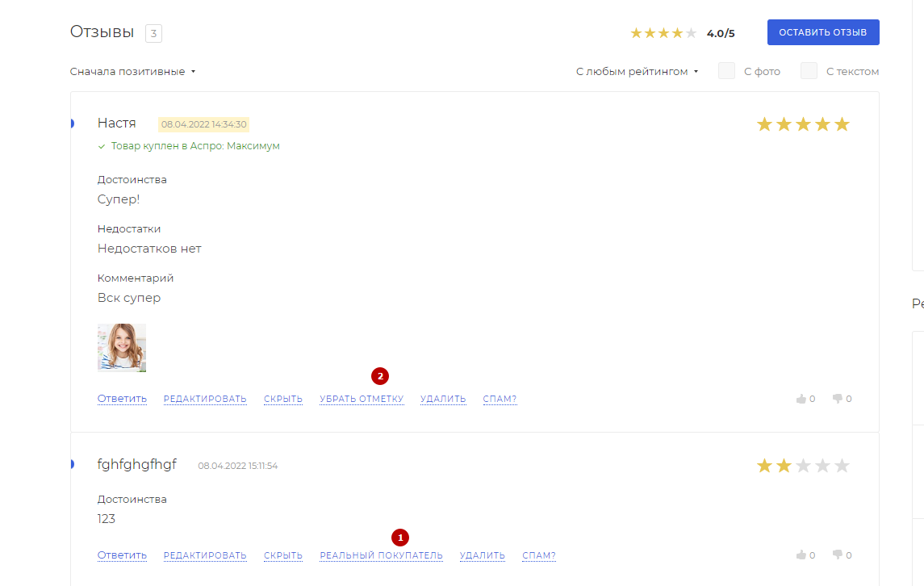Enable the 'С текстом' filter checkbox
This screenshot has width=924, height=586.
[809, 71]
